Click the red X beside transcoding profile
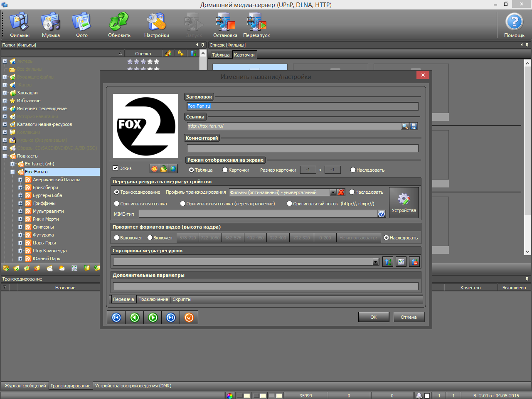 341,192
